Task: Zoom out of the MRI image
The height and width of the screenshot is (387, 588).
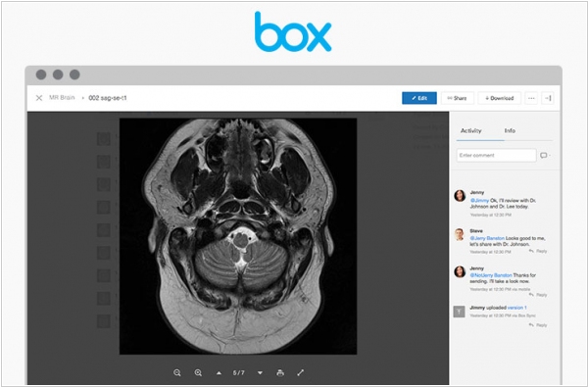Action: 177,372
